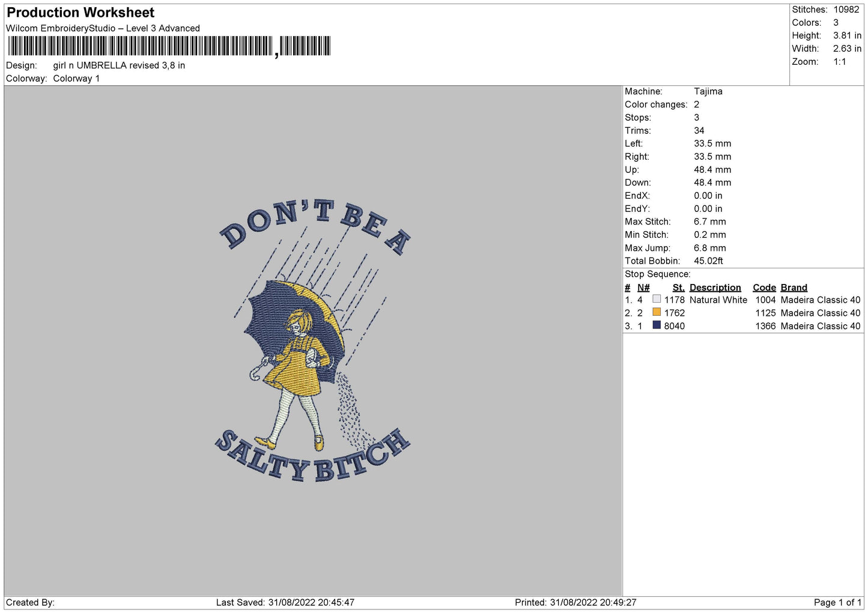Screen dimensions: 868x613
Task: Click the navy 8040 thread swatch
Action: coord(657,325)
